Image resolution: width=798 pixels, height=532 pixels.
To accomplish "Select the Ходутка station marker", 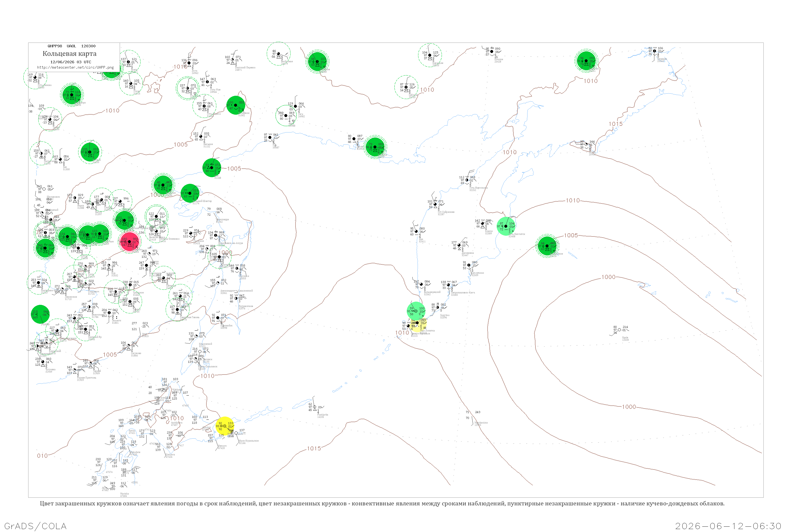I will pyautogui.click(x=438, y=307).
